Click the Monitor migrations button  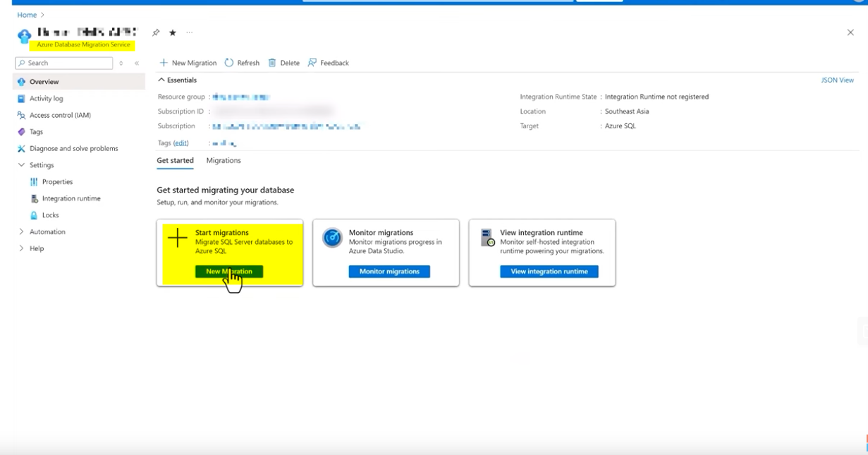[x=389, y=272]
